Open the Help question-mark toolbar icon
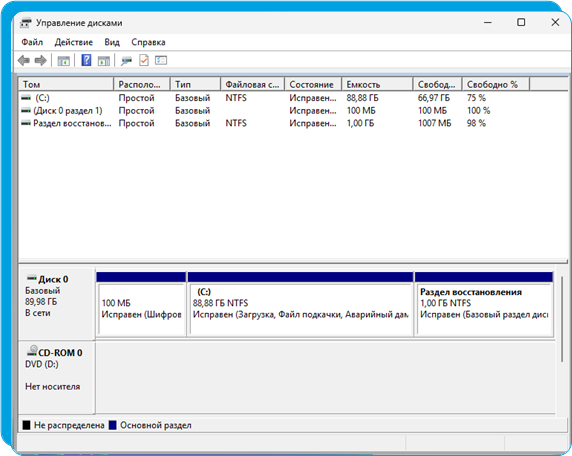Viewport: 572px width, 456px height. (x=86, y=60)
